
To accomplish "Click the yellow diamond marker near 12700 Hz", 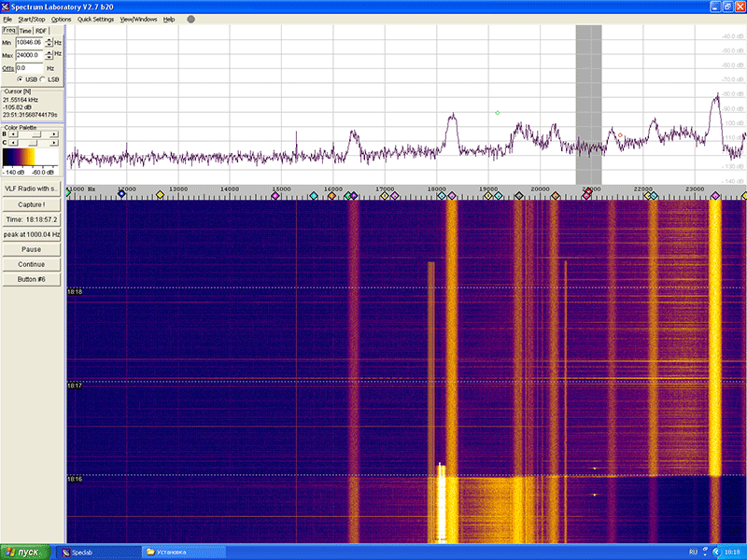I will 160,195.
